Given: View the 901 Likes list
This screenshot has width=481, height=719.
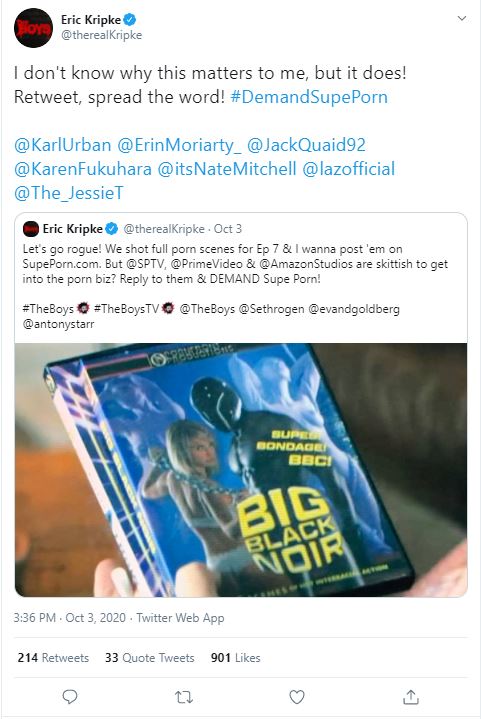Looking at the screenshot, I should point(236,658).
